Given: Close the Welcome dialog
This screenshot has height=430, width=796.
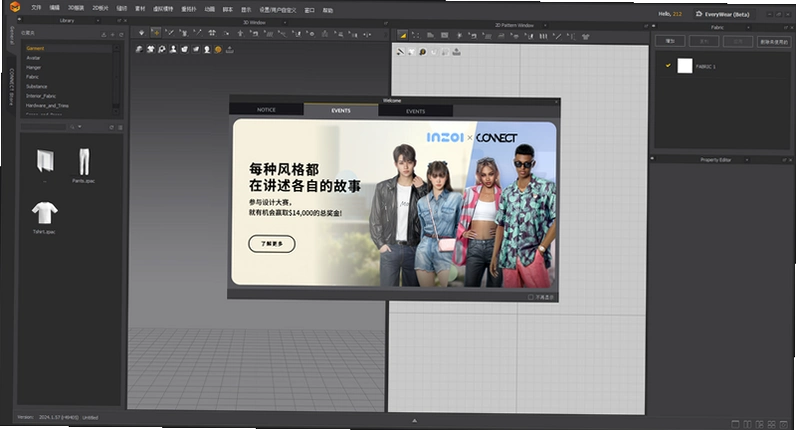Looking at the screenshot, I should click(556, 102).
